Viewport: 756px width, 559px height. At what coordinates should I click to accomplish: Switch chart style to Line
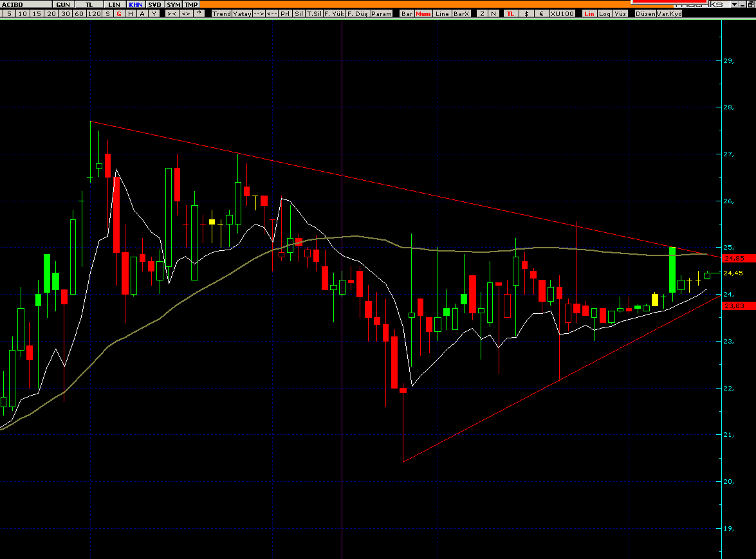pyautogui.click(x=441, y=14)
